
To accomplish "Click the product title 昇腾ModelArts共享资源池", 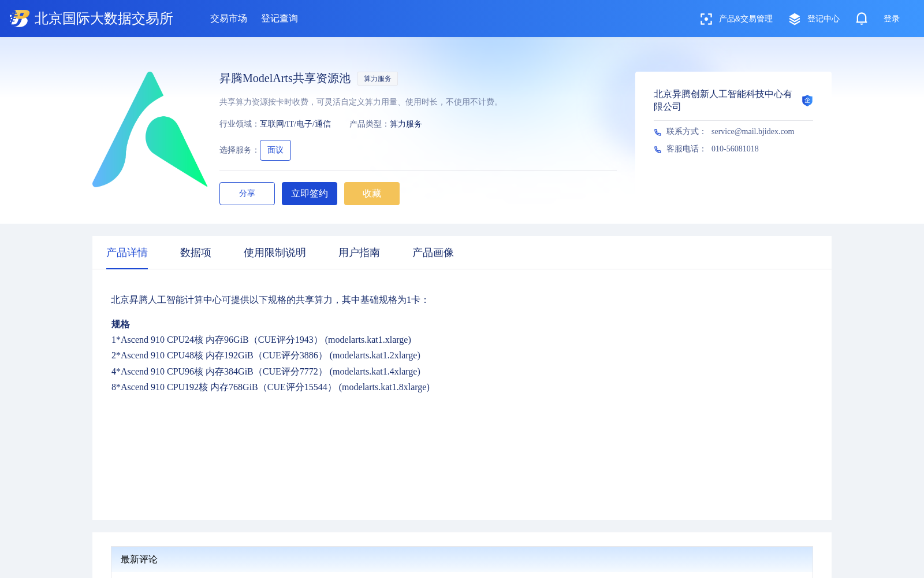I will tap(285, 79).
